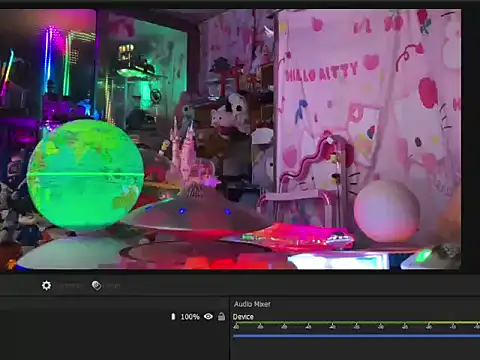Click the green globe in the preview

[85, 175]
